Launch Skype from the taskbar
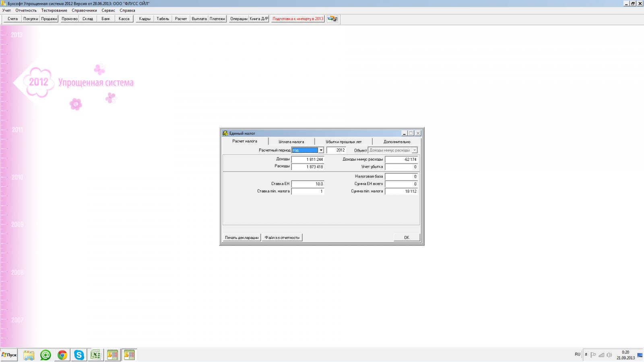The width and height of the screenshot is (644, 362). (79, 355)
